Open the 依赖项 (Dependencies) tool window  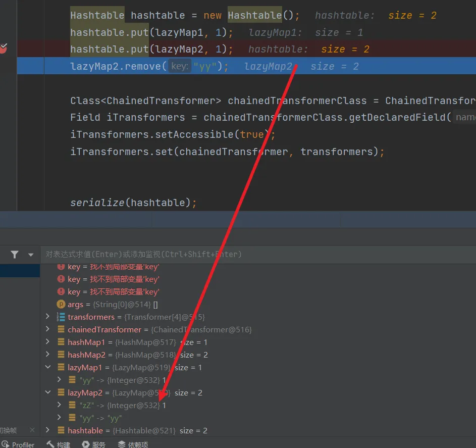pos(133,444)
